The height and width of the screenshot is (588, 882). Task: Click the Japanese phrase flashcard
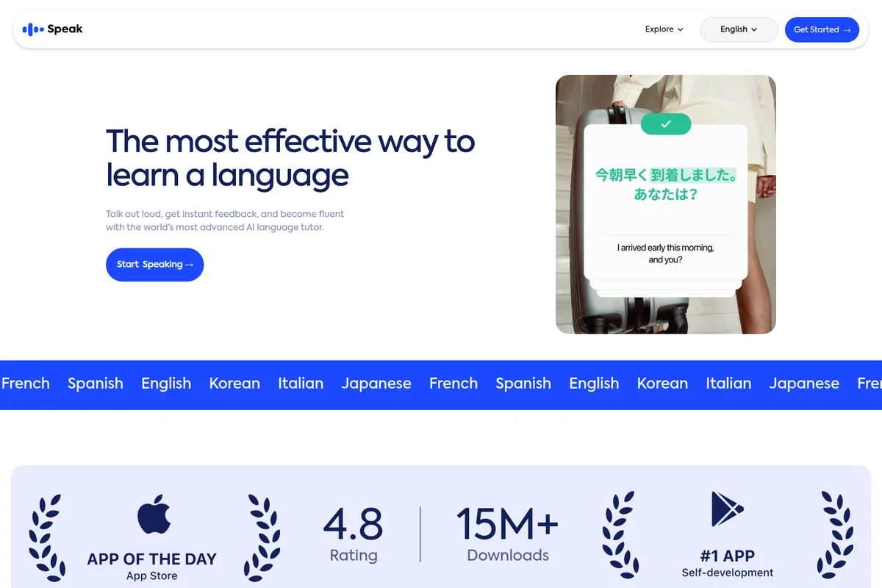coord(665,181)
